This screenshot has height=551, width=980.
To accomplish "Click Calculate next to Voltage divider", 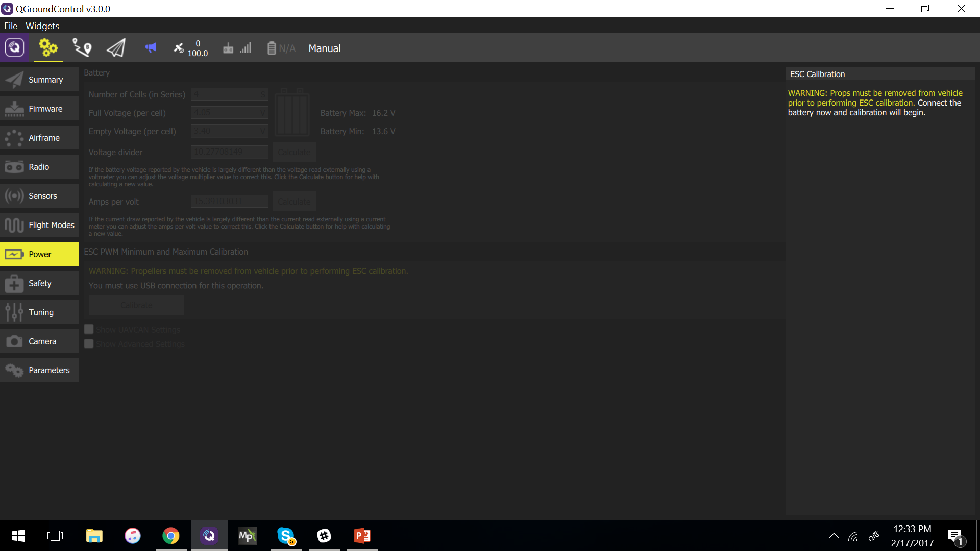I will point(294,152).
